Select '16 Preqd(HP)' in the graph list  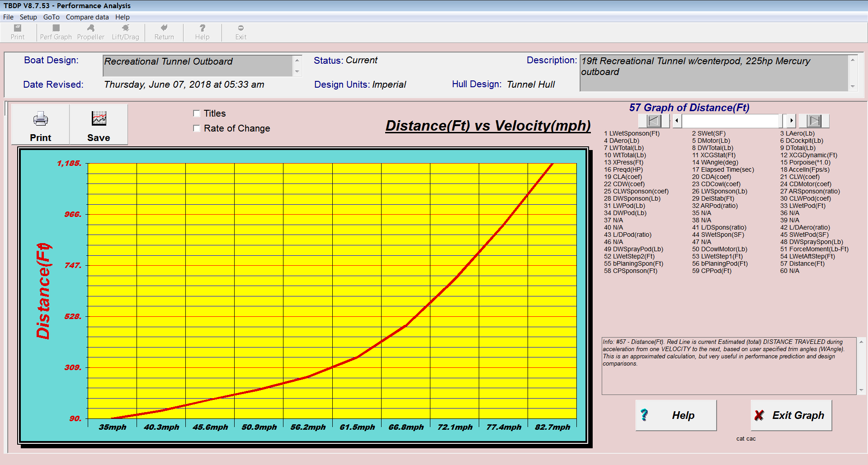click(623, 169)
